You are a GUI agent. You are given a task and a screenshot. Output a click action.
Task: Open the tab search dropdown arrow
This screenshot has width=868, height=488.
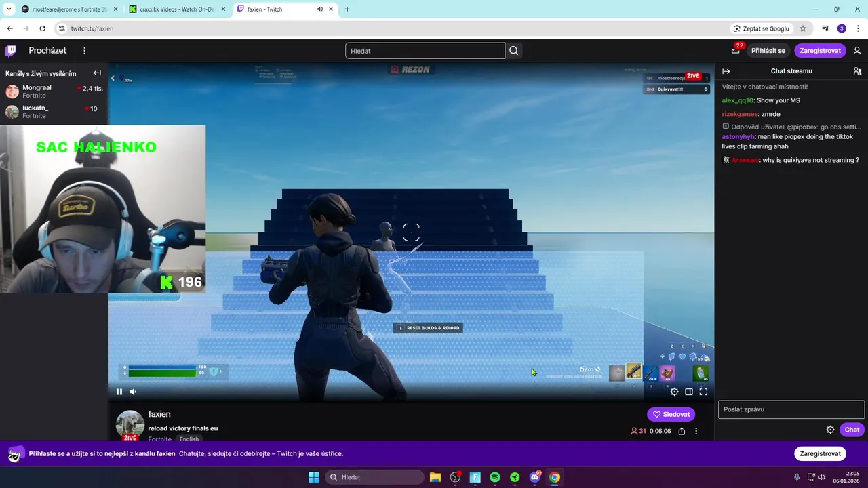coord(8,9)
